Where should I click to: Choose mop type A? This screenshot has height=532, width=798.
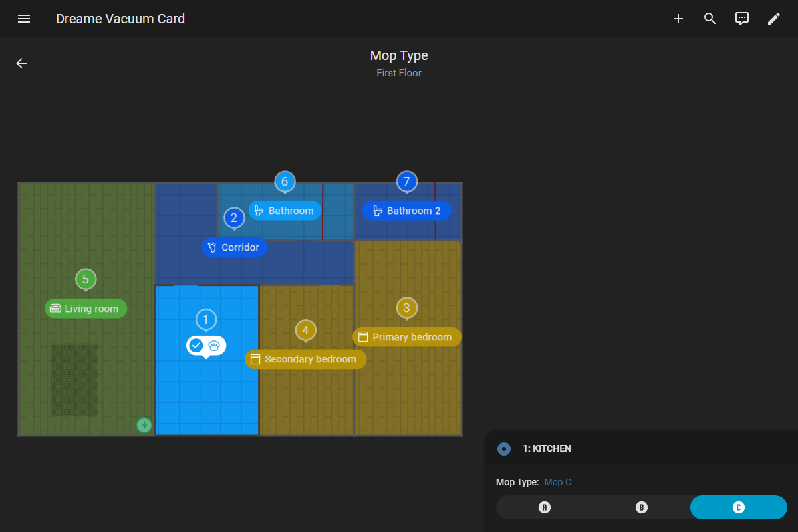point(545,507)
